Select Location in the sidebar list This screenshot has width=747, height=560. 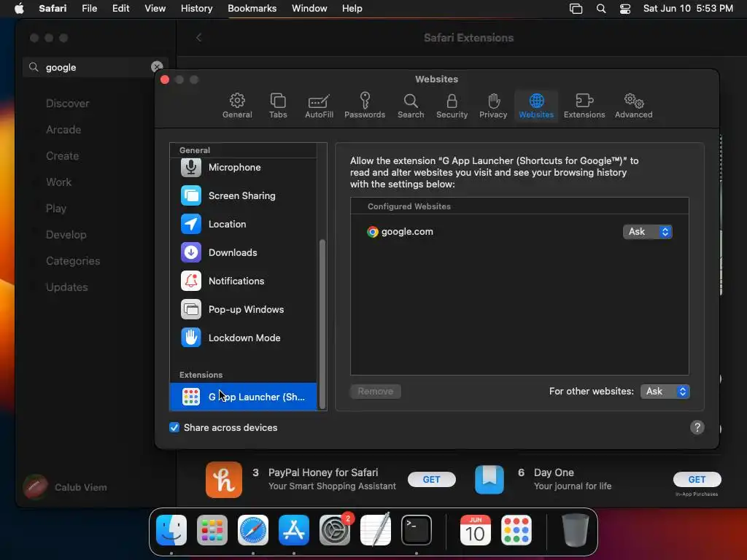(243, 224)
